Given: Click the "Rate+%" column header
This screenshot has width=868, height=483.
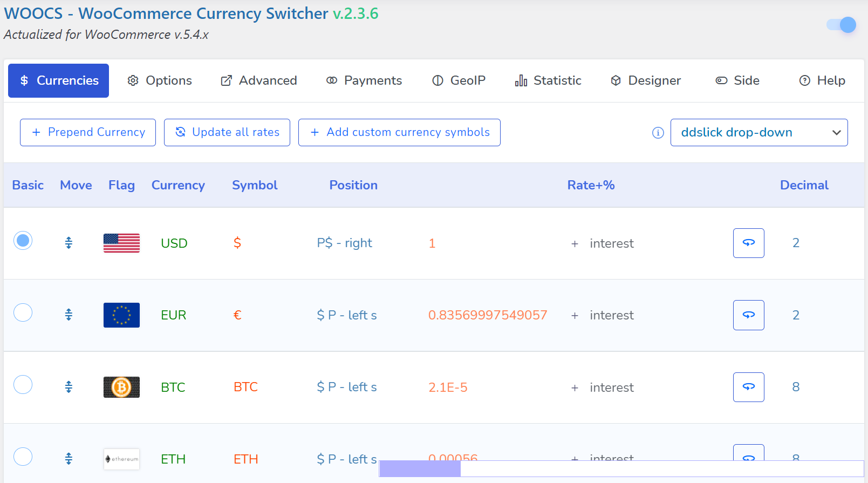Looking at the screenshot, I should click(x=591, y=185).
